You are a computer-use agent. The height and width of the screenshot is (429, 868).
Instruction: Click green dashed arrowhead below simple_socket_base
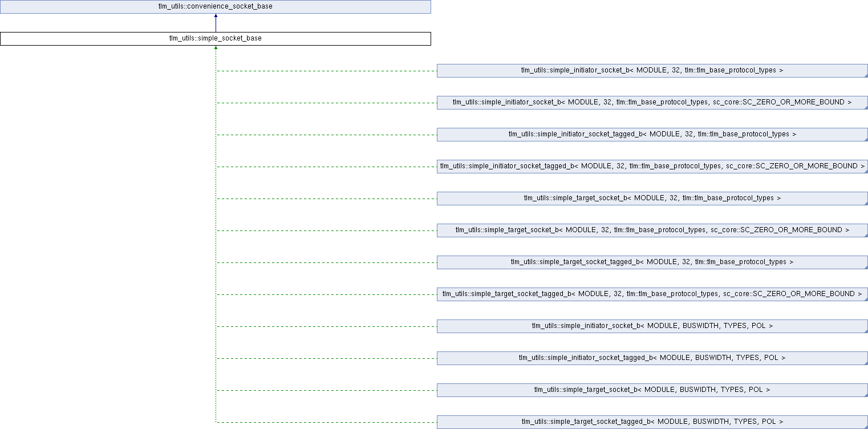(x=216, y=48)
